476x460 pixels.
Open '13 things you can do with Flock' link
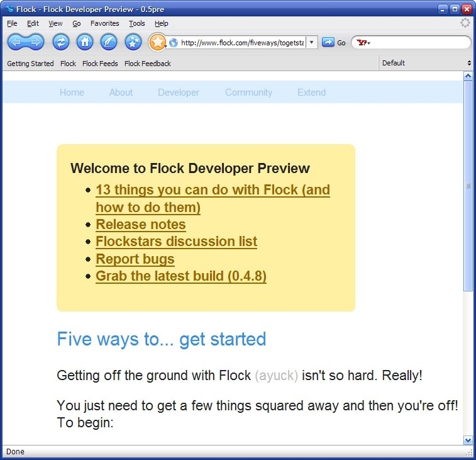(x=213, y=199)
